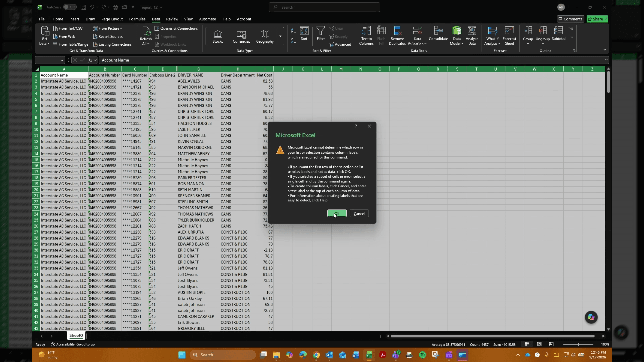Open Existing Connections
The image size is (644, 362).
click(112, 44)
